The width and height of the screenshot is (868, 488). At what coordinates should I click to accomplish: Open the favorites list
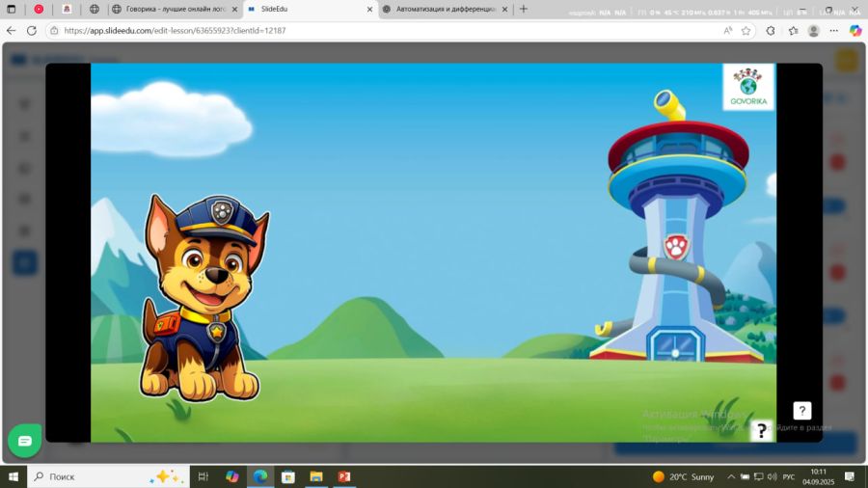point(794,31)
